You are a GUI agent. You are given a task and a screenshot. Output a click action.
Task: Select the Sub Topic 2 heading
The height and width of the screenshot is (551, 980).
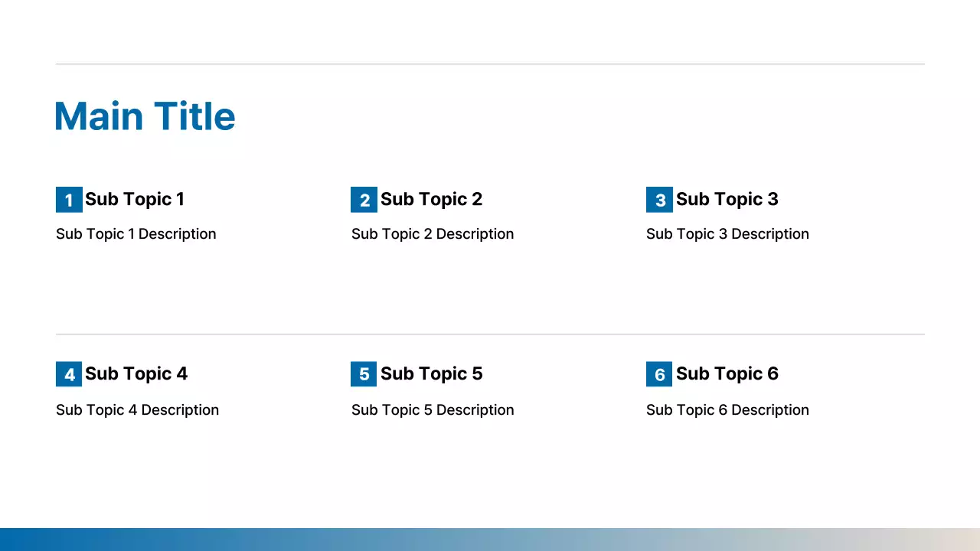[431, 199]
